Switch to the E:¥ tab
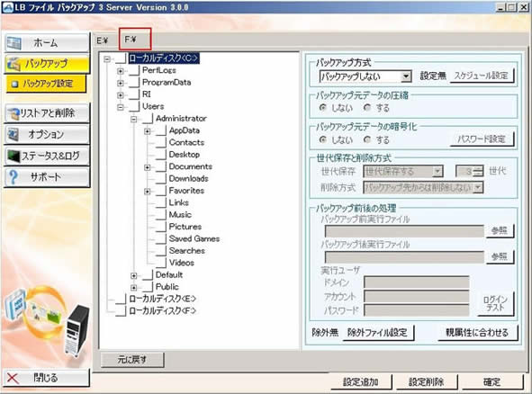 coord(102,40)
